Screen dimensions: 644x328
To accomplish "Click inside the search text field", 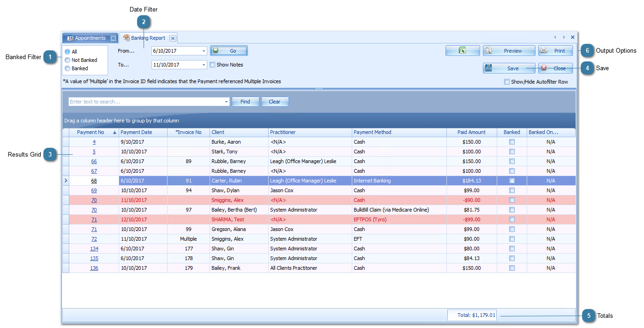I will pos(146,102).
